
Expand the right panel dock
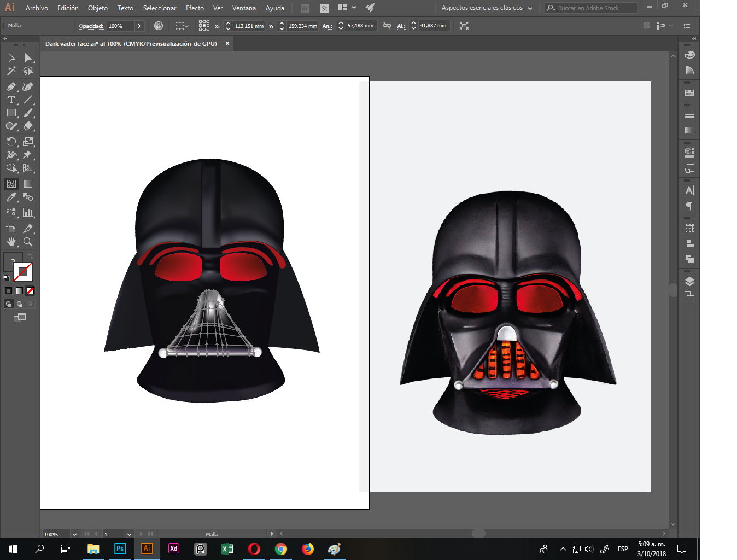(694, 39)
